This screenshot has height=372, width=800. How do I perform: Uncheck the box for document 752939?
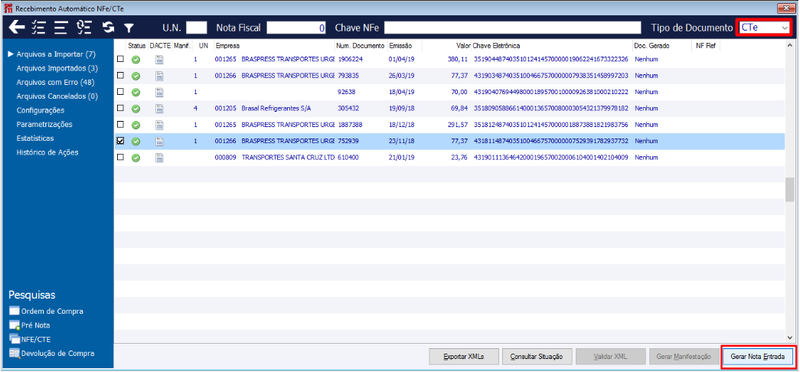tap(120, 141)
